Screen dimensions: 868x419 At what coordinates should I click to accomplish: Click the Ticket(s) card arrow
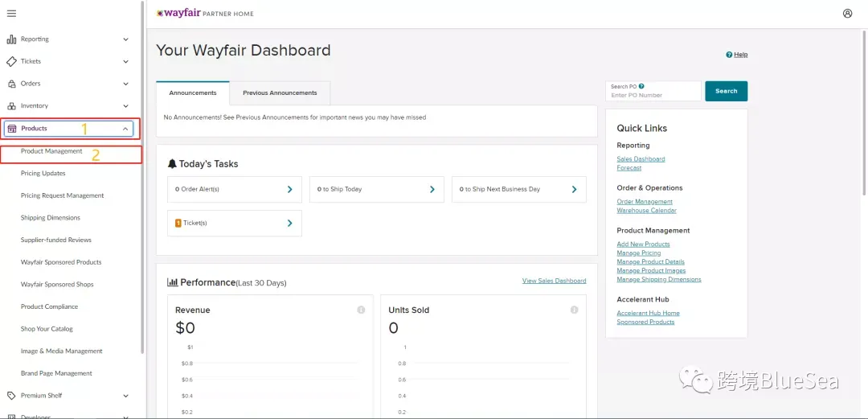pyautogui.click(x=289, y=224)
